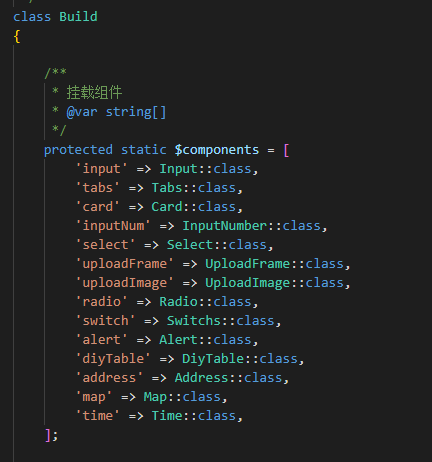432x462 pixels.
Task: Click Input::class reference
Action: (x=205, y=169)
